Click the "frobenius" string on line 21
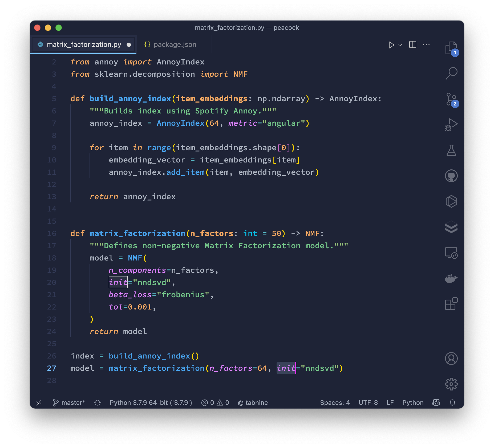The height and width of the screenshot is (448, 494). pos(183,295)
